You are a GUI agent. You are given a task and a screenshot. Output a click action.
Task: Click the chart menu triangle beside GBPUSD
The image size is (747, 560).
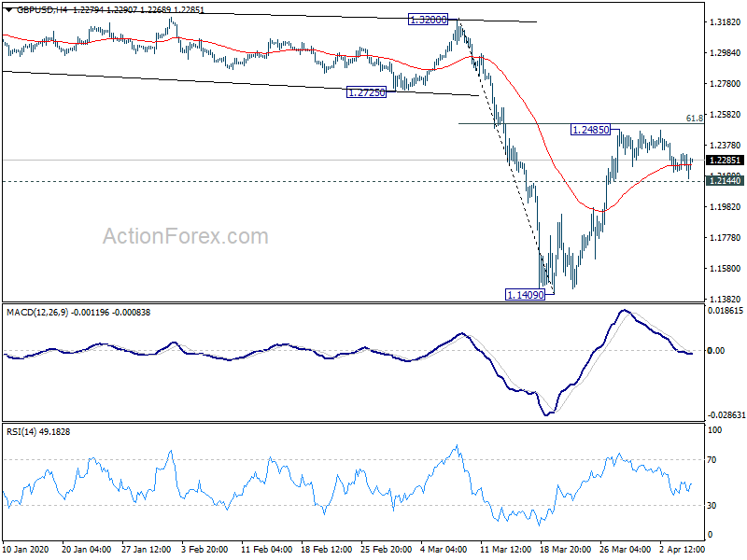pos(9,8)
